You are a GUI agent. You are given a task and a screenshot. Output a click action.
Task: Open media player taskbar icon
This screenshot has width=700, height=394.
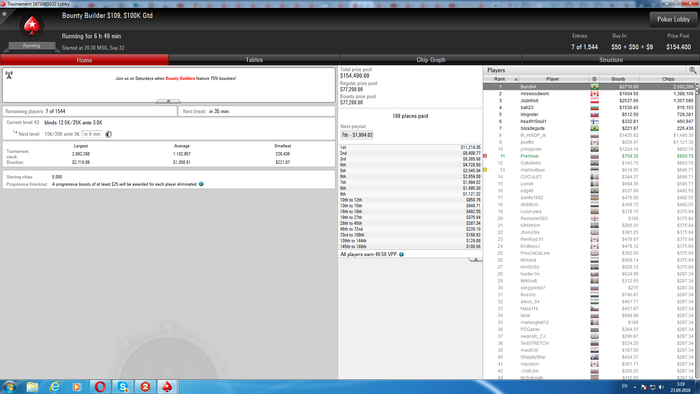(x=77, y=386)
